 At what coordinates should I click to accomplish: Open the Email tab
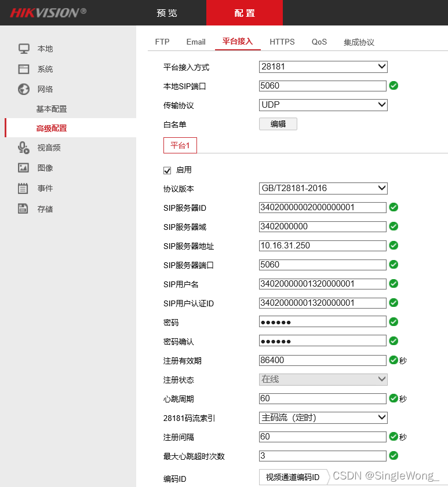click(196, 42)
